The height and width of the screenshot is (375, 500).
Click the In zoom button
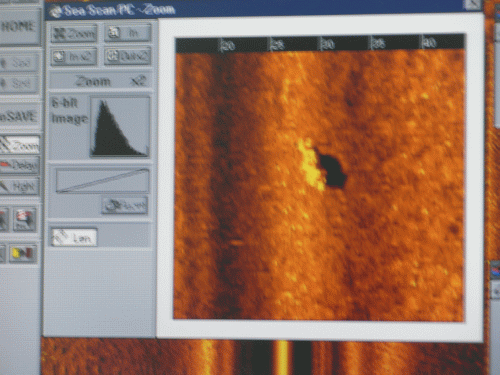[x=128, y=33]
